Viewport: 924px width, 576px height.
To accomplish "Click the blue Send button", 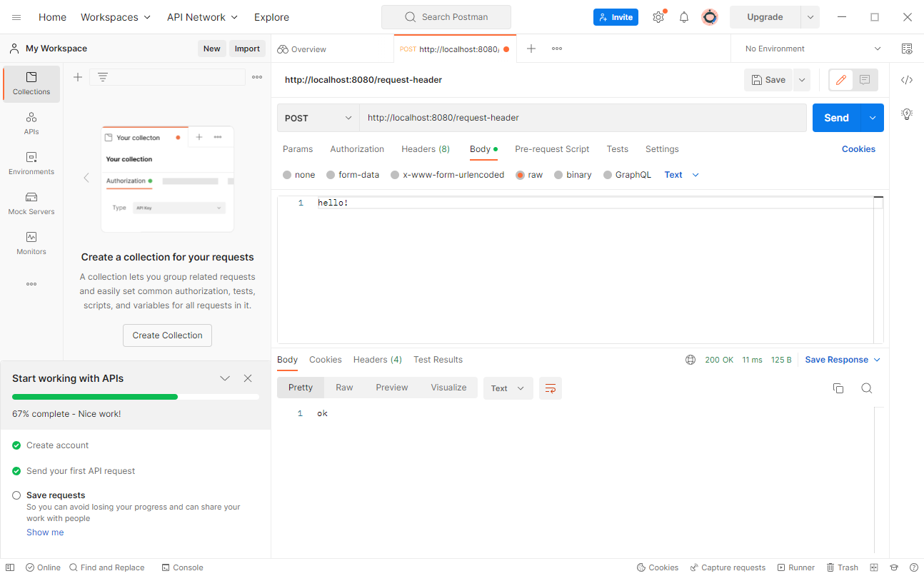I will [x=837, y=118].
